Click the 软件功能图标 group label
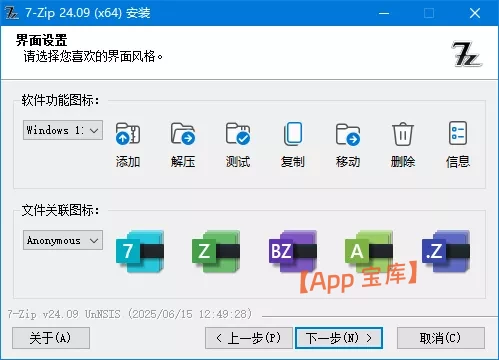 60,100
